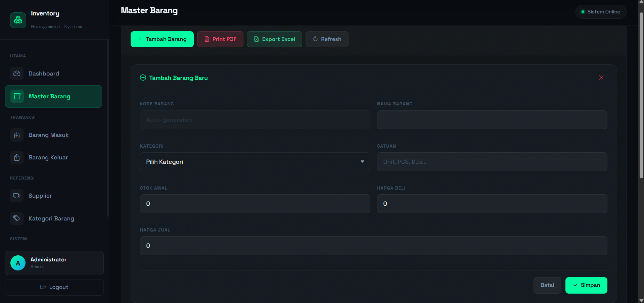Go to Barang Masuk page
Image resolution: width=644 pixels, height=303 pixels.
point(54,135)
